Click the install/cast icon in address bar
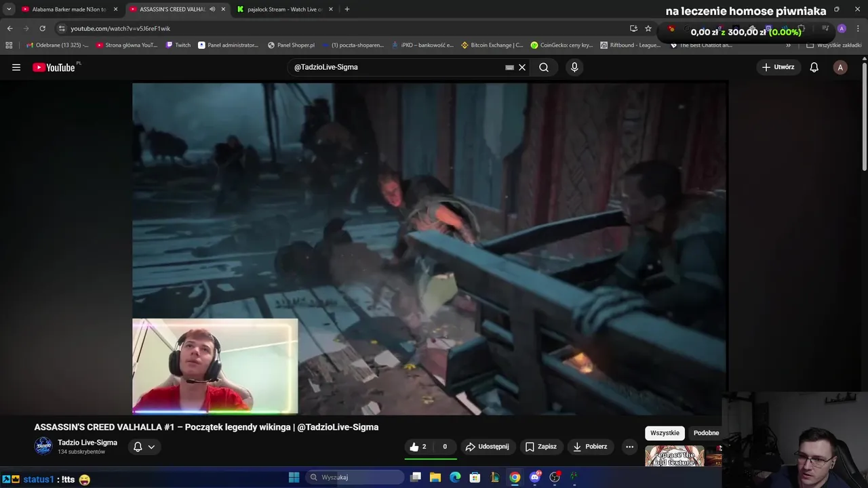This screenshot has height=488, width=868. coord(633,28)
